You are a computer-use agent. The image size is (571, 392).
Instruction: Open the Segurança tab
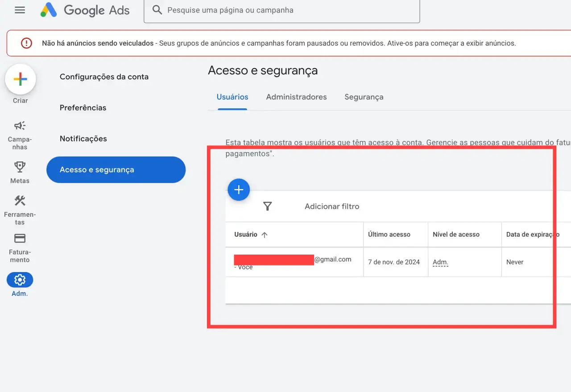point(364,97)
